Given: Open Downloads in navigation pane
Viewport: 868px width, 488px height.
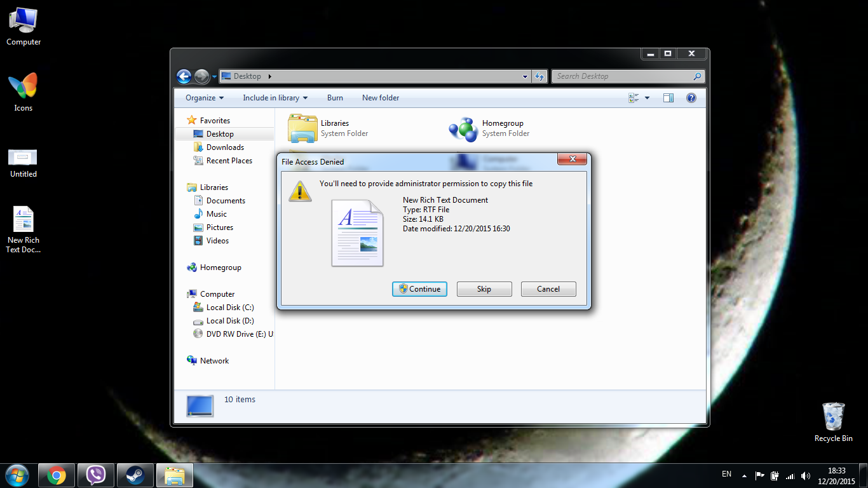Looking at the screenshot, I should pyautogui.click(x=219, y=147).
